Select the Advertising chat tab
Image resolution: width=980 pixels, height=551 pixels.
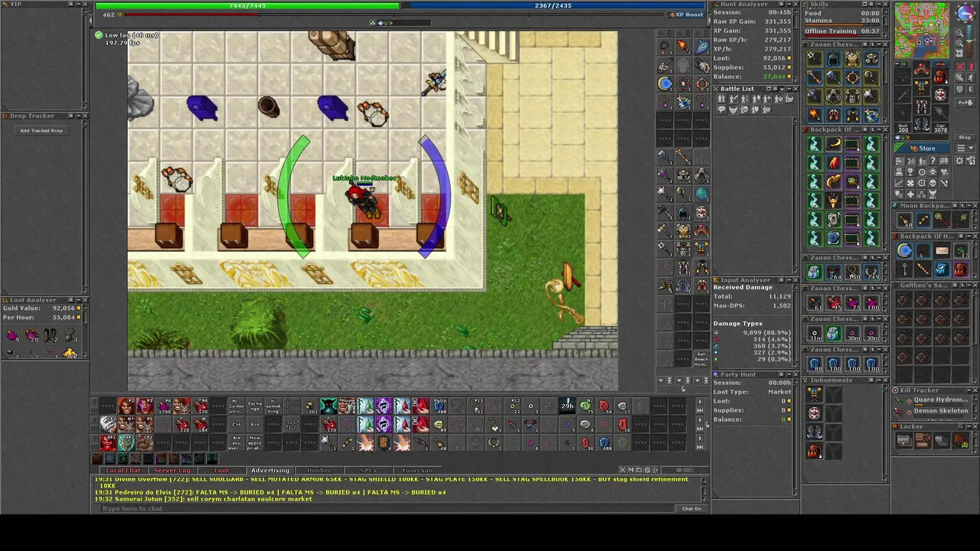[270, 470]
